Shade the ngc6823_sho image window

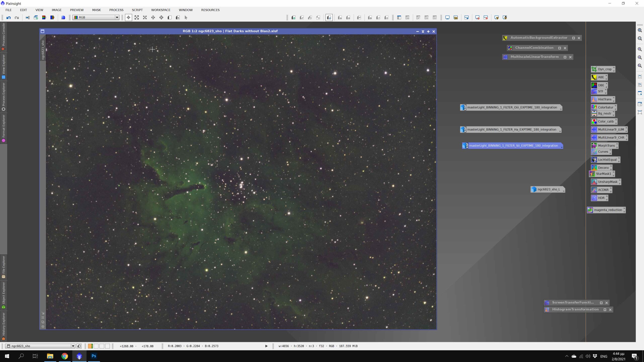(423, 31)
